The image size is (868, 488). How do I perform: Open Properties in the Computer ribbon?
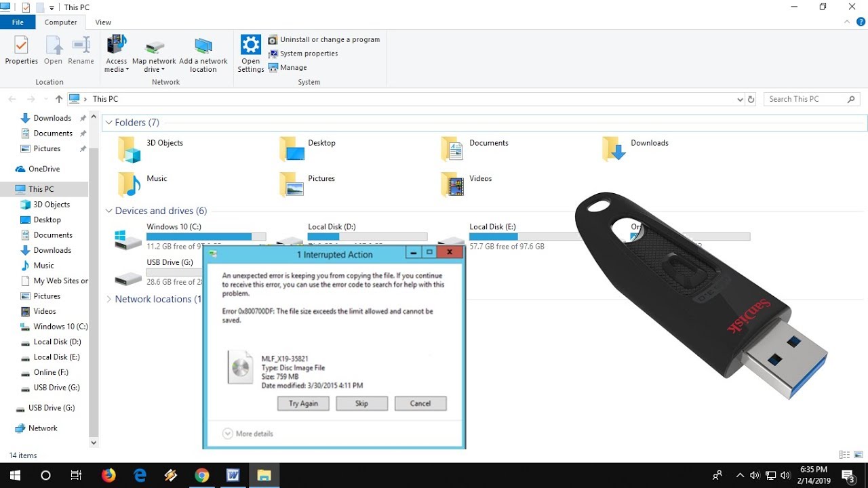click(22, 50)
